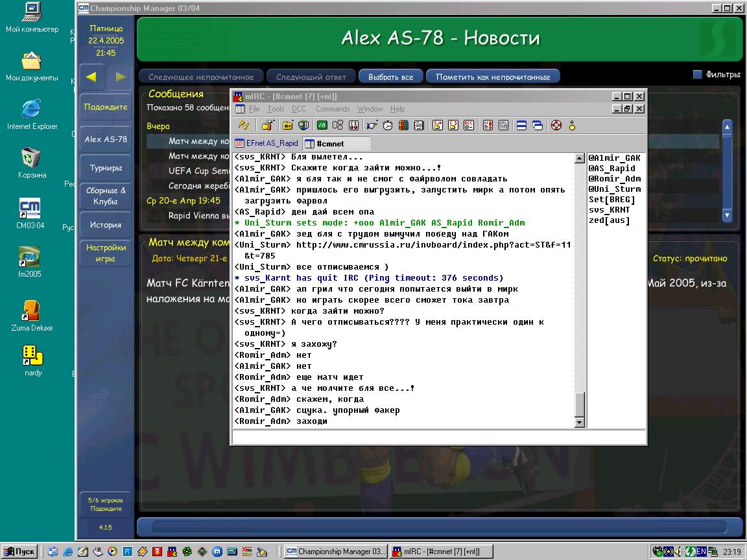747x560 pixels.
Task: Go forward with the yellow right arrow
Action: (120, 76)
